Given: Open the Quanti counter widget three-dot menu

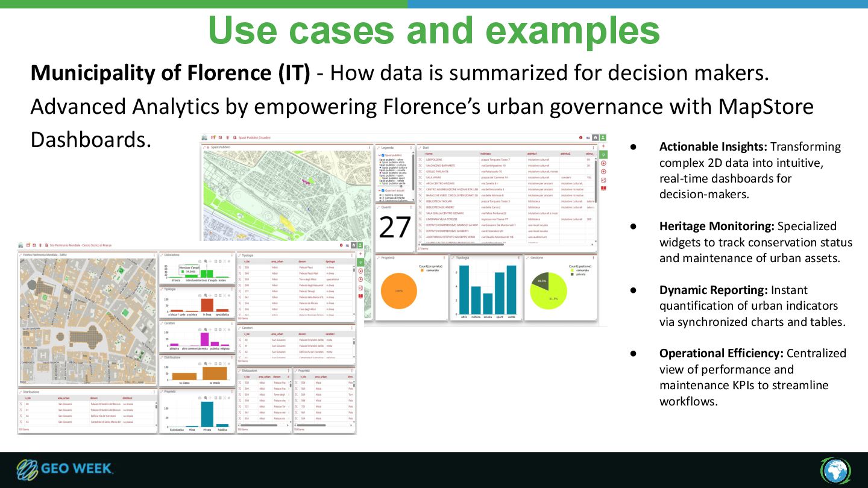Looking at the screenshot, I should pos(410,207).
